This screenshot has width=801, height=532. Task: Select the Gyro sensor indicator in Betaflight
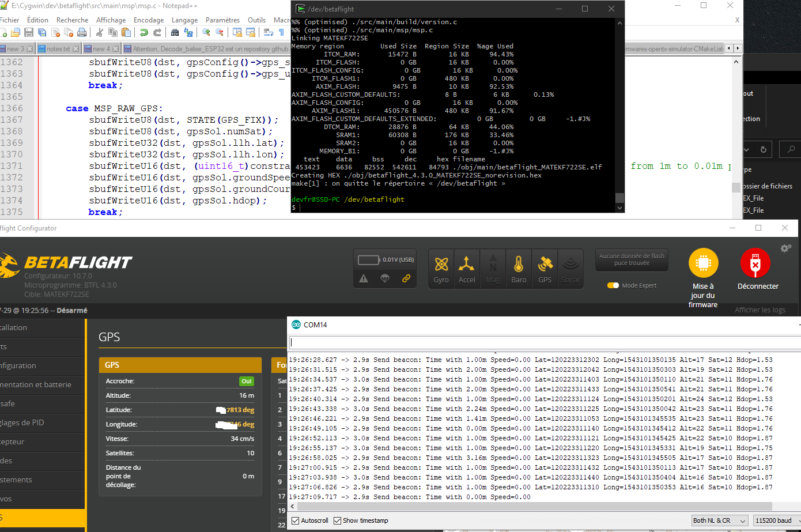click(441, 268)
